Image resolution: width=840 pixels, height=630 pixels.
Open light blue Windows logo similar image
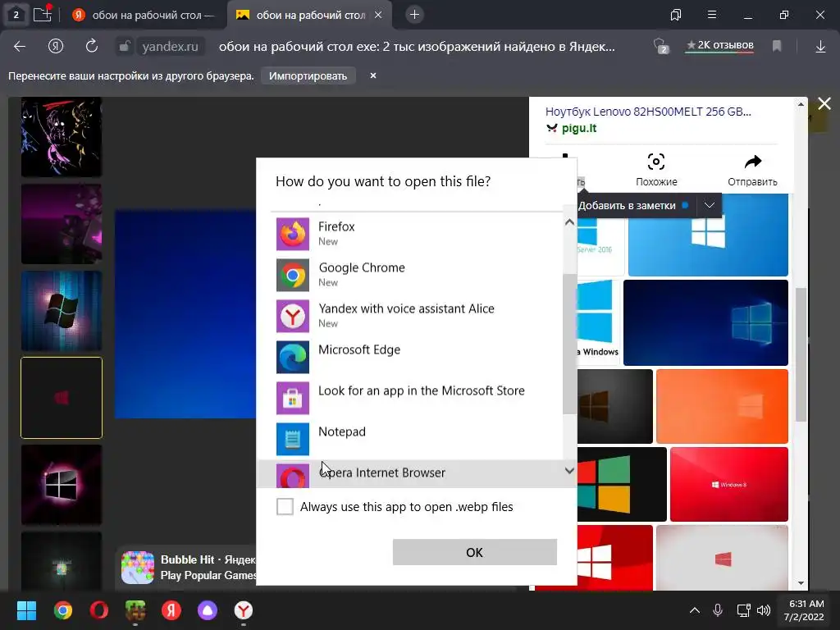coord(708,235)
